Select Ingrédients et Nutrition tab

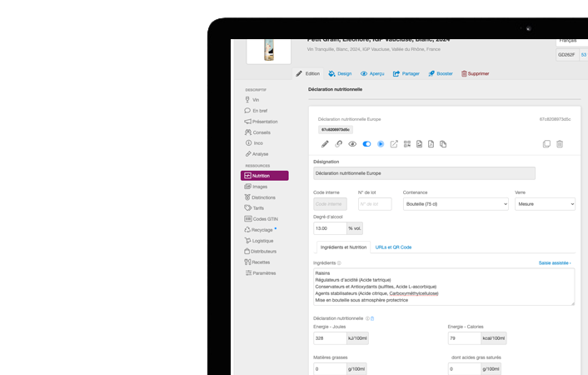[x=343, y=247]
